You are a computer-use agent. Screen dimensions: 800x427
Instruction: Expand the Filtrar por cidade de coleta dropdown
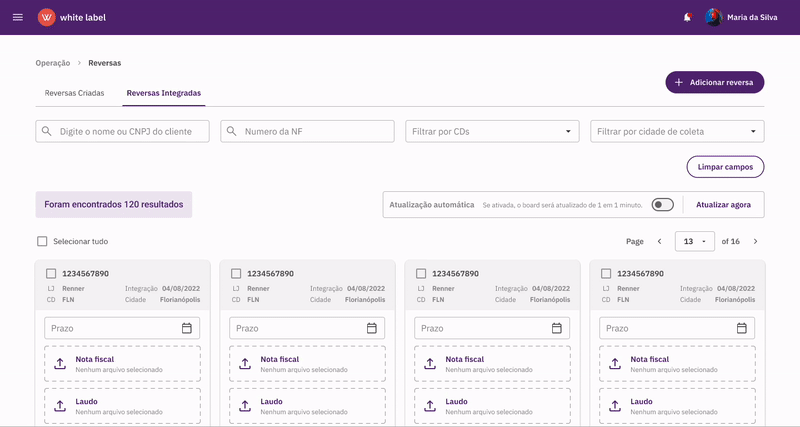[677, 131]
